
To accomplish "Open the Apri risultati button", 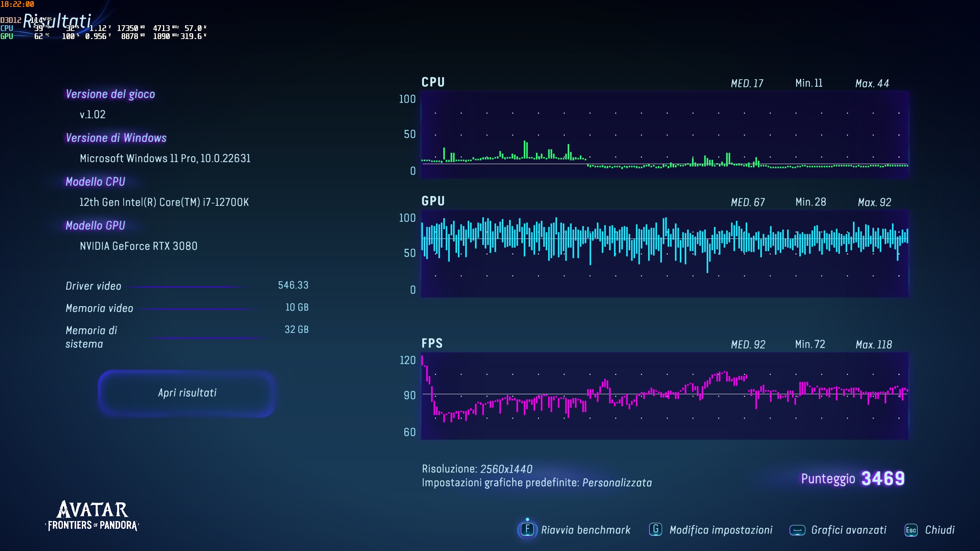I will [187, 393].
